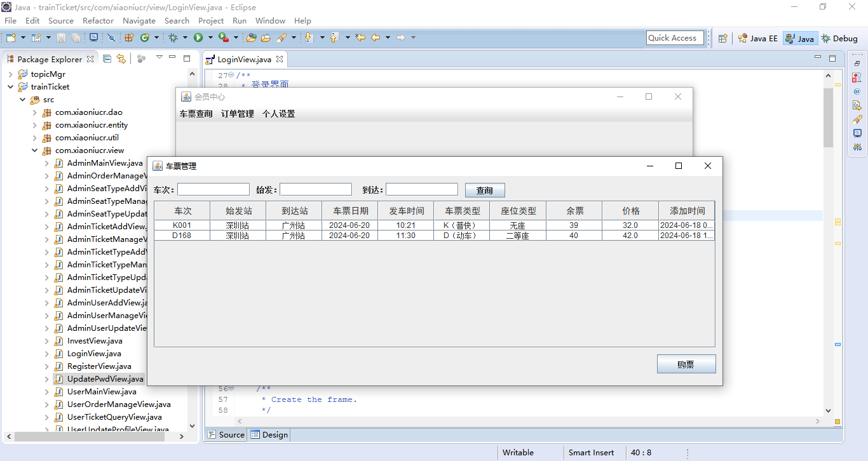The image size is (868, 461).
Task: Switch to Java EE perspective
Action: (x=757, y=38)
